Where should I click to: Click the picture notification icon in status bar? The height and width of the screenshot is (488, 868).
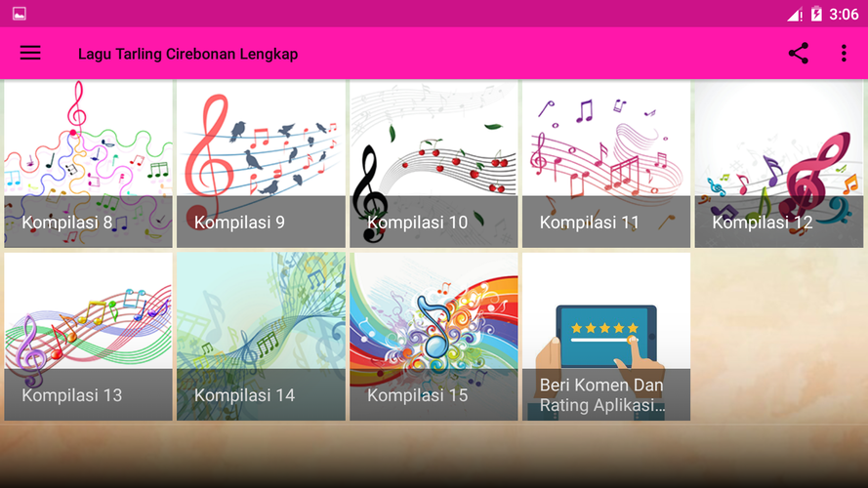click(20, 14)
